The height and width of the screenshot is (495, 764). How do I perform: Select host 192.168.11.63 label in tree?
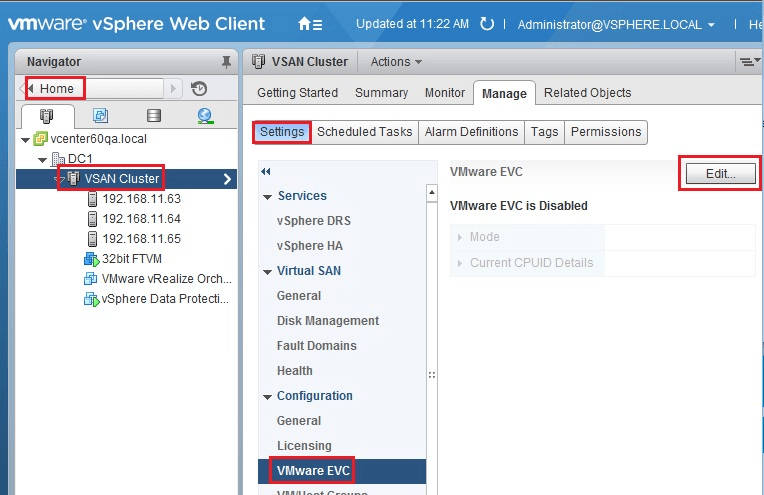click(141, 199)
